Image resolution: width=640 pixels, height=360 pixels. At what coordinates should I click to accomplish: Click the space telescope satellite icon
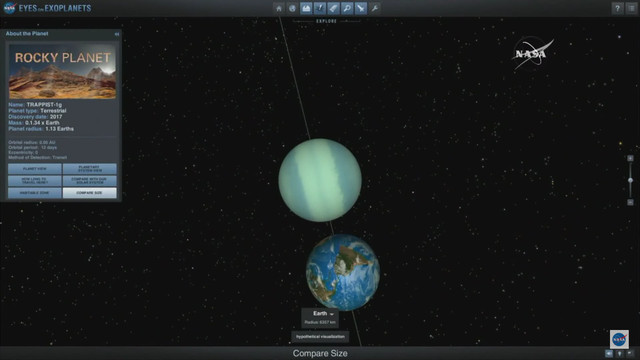pos(361,8)
